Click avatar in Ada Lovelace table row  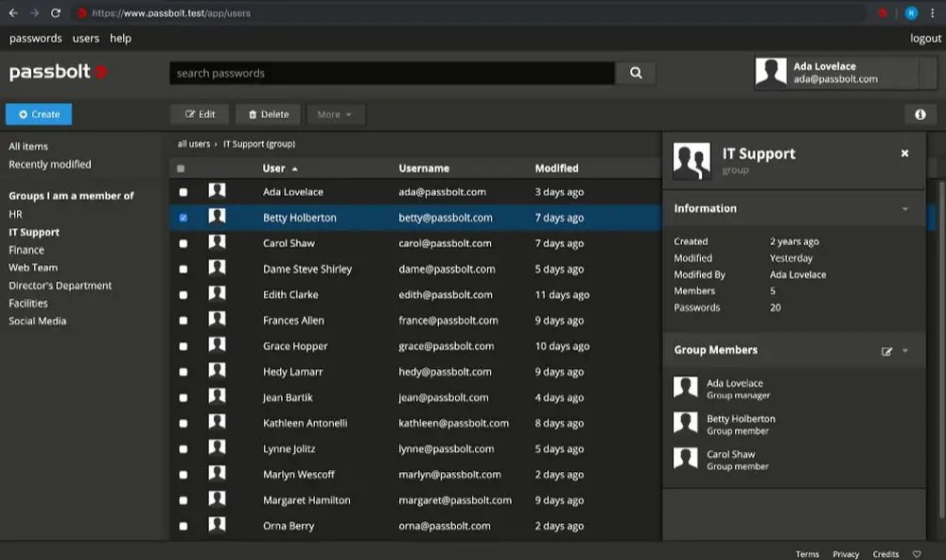point(218,191)
